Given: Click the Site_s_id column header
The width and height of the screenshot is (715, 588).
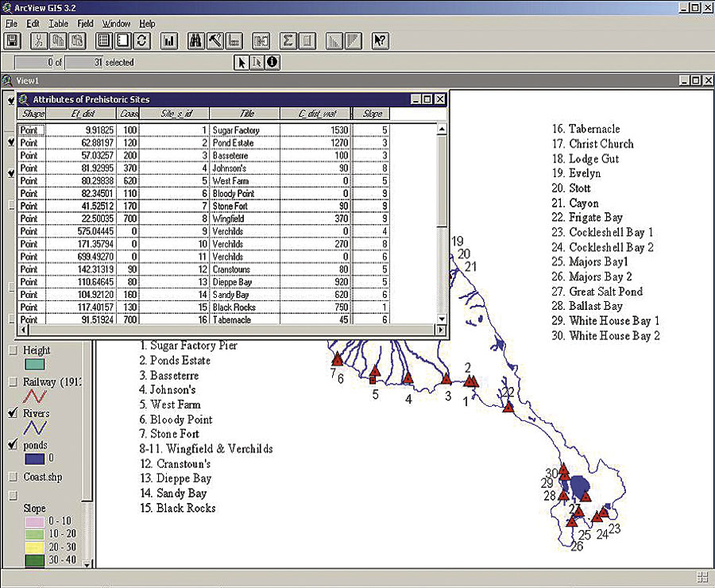Looking at the screenshot, I should (174, 114).
